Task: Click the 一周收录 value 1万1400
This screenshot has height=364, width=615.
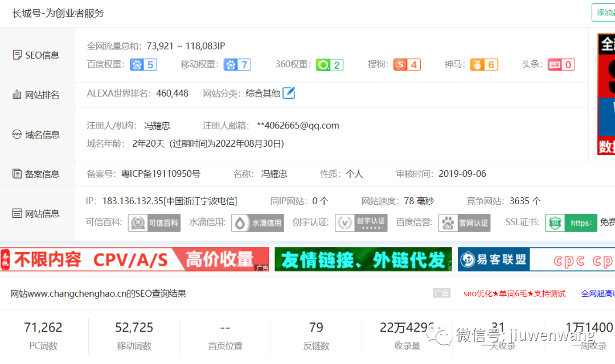Action: point(589,328)
